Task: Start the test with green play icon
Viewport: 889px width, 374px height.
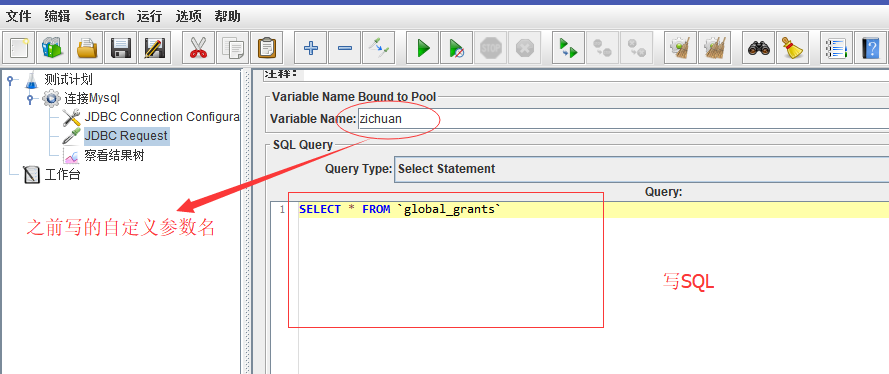Action: [x=423, y=48]
